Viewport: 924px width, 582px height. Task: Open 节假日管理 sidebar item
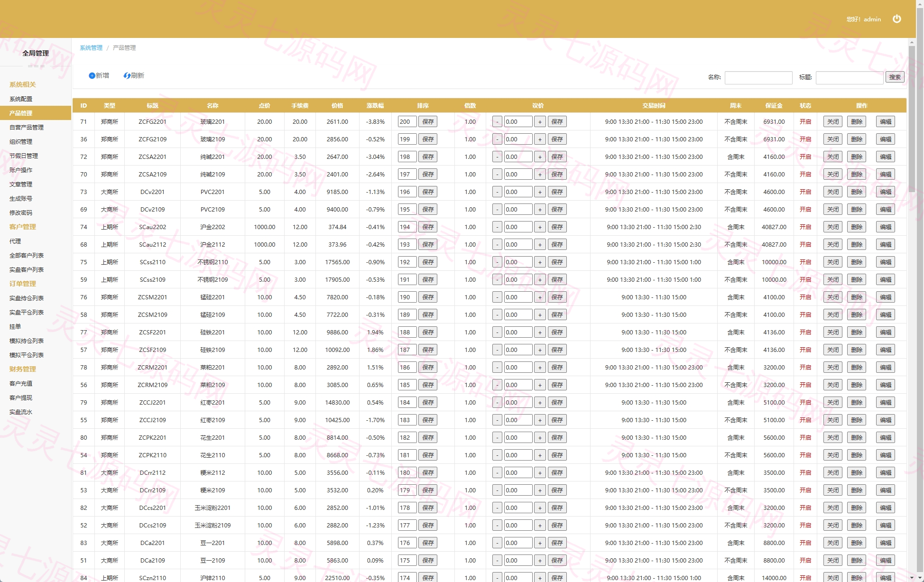[x=24, y=156]
